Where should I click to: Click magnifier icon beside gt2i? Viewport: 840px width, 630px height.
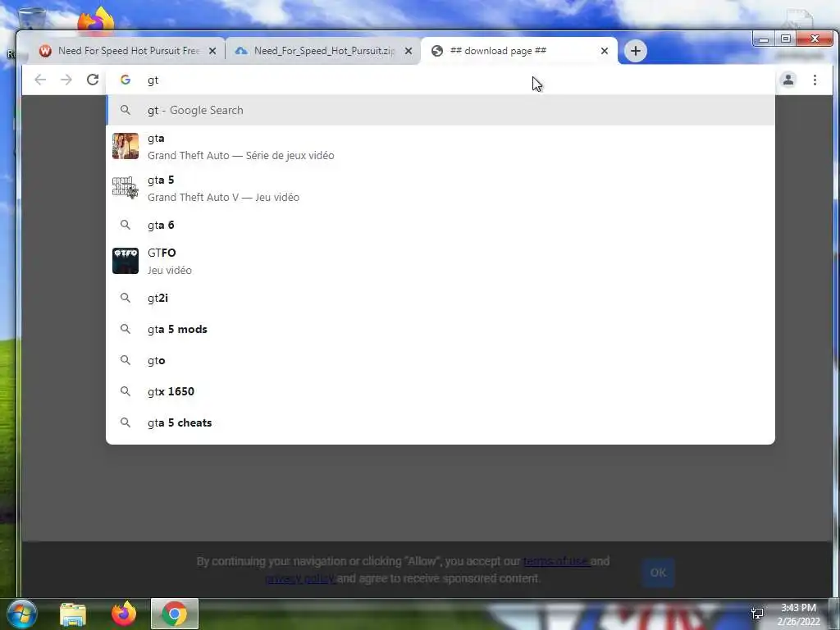click(x=126, y=298)
